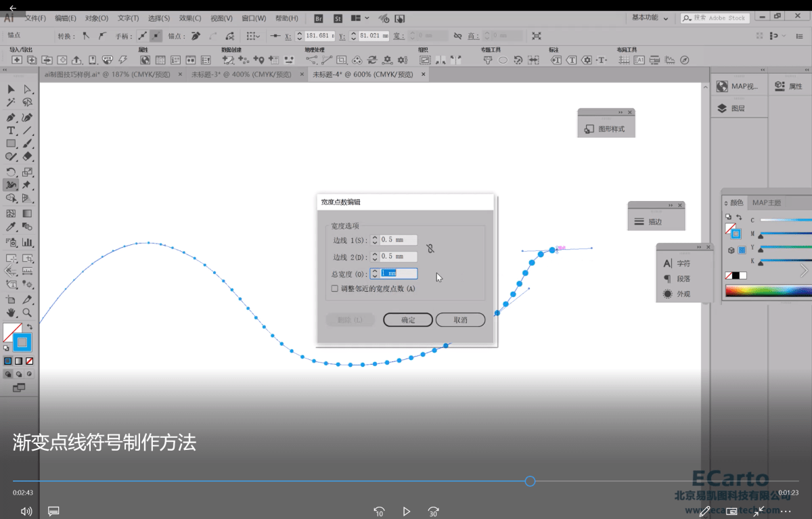Image resolution: width=812 pixels, height=519 pixels.
Task: Open the 图层 layers panel icon
Action: (x=722, y=108)
